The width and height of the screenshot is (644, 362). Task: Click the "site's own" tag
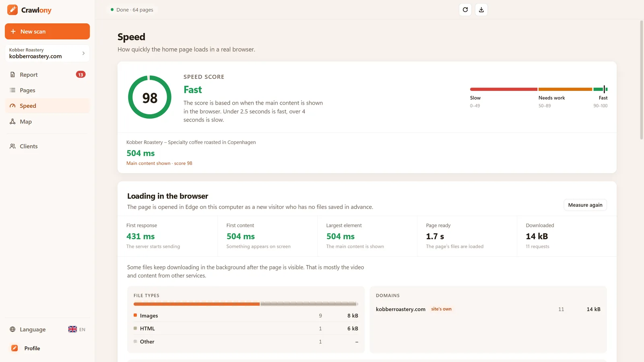[441, 309]
